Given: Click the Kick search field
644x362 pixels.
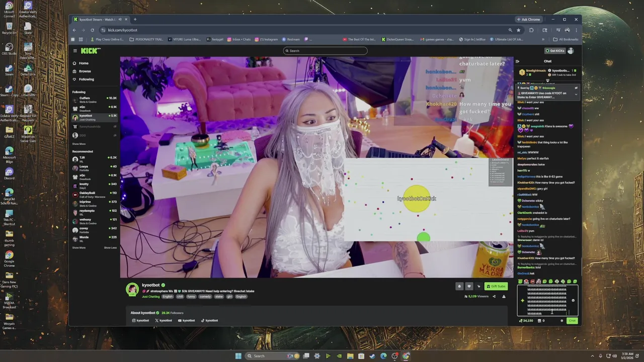Looking at the screenshot, I should coord(325,51).
